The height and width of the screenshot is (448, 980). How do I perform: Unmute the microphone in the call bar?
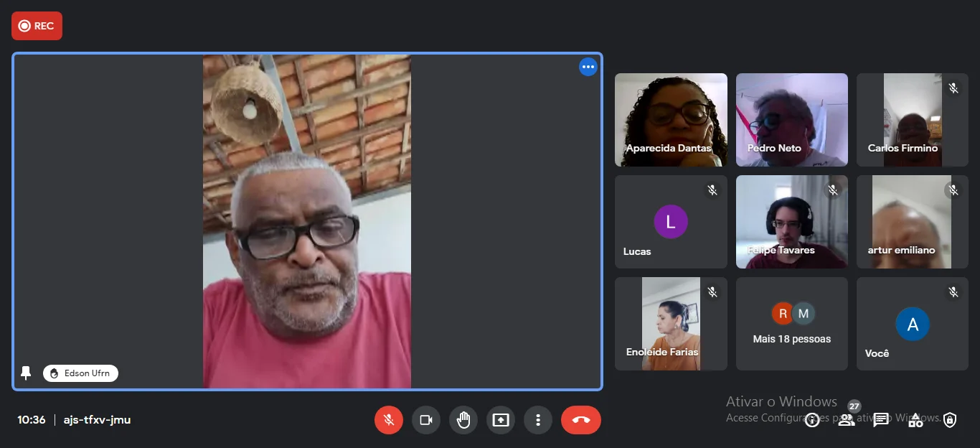[389, 420]
